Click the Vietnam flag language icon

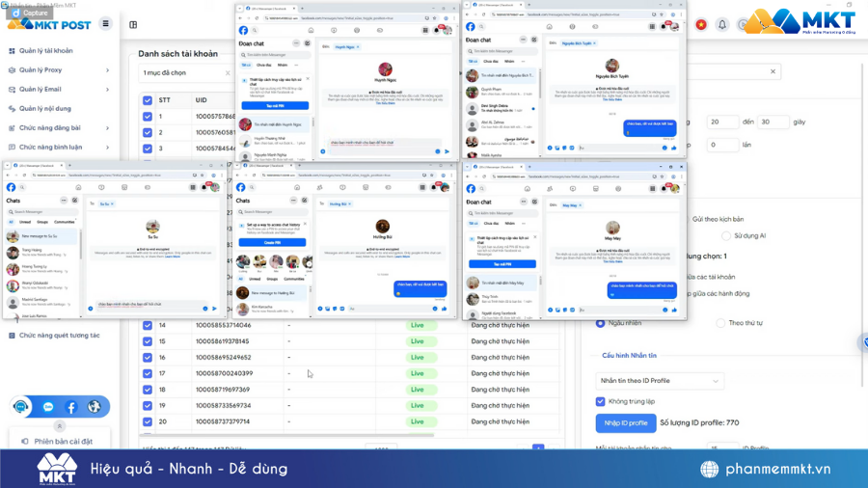click(701, 25)
